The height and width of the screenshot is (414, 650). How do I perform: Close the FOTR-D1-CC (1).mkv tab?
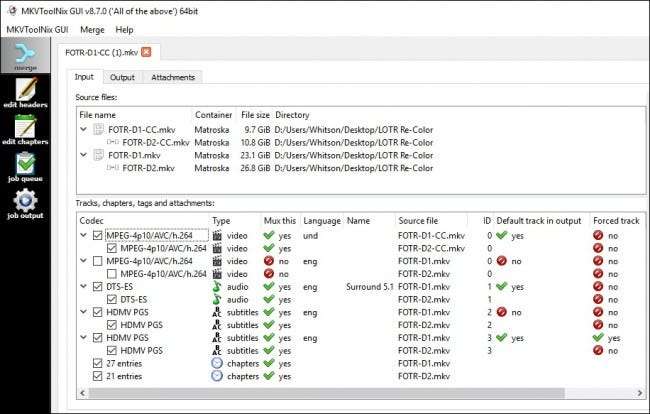point(146,51)
